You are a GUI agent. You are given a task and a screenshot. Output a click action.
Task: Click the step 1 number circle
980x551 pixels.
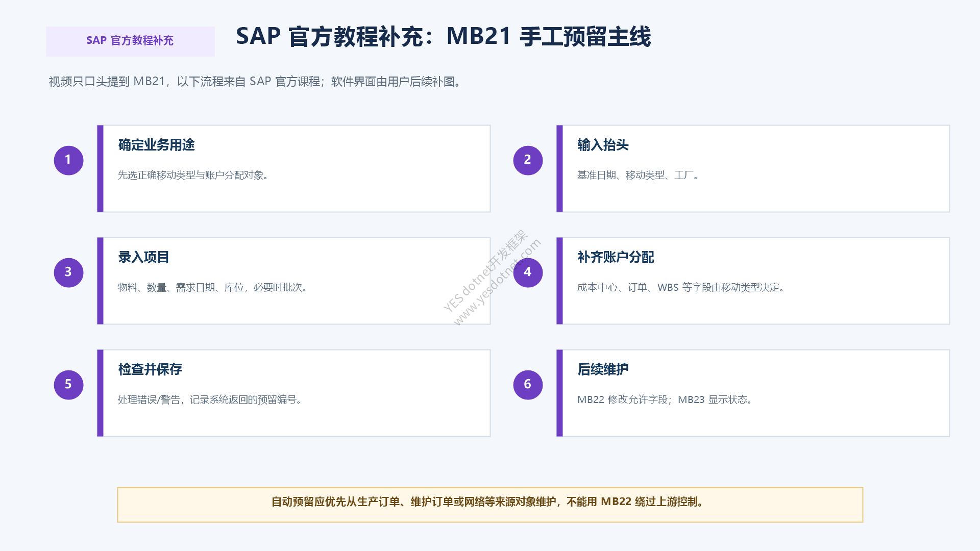click(68, 160)
